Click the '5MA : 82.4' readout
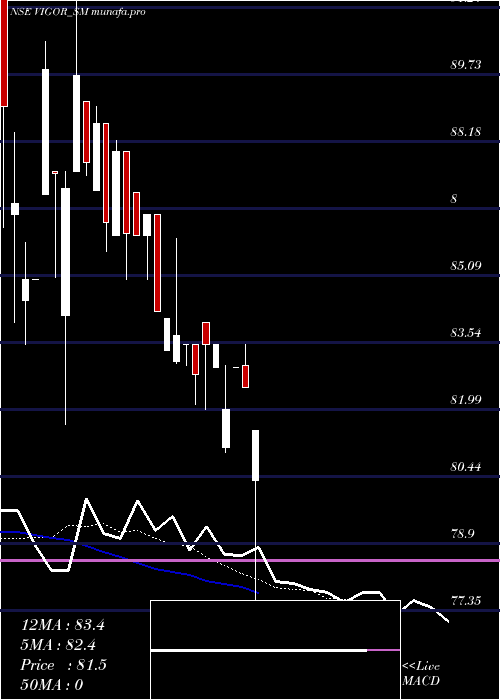The height and width of the screenshot is (700, 500). (x=59, y=645)
